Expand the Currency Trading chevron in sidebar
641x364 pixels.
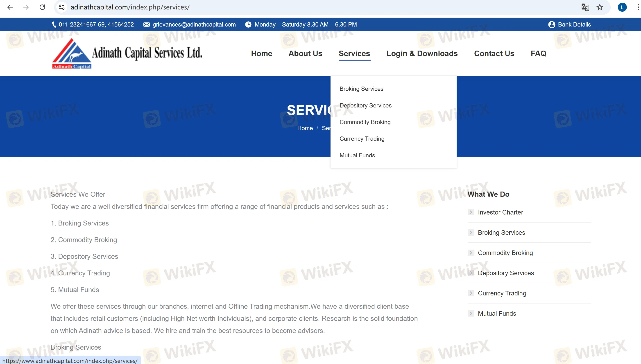pyautogui.click(x=471, y=293)
